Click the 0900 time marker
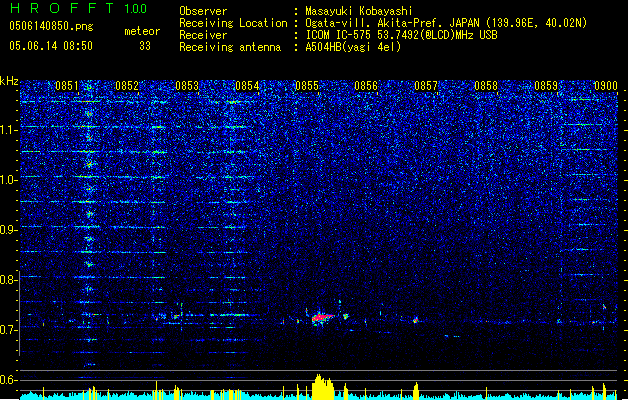This screenshot has height=400, width=629. coord(606,86)
